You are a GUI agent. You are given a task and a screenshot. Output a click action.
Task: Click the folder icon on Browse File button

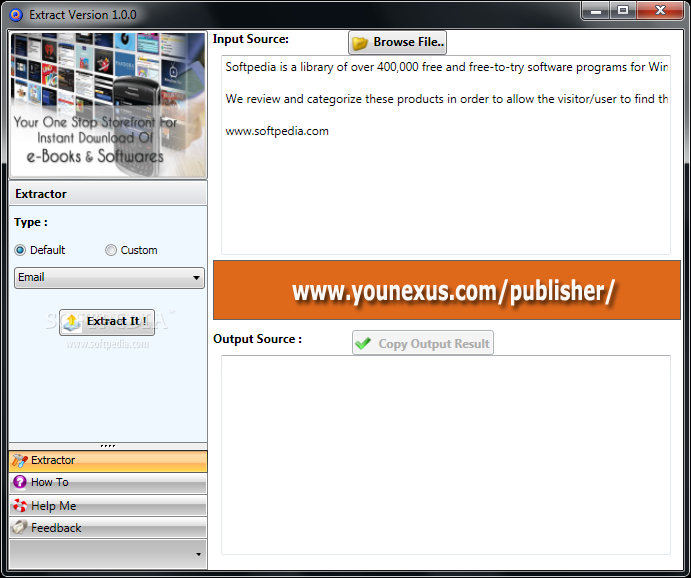point(360,43)
